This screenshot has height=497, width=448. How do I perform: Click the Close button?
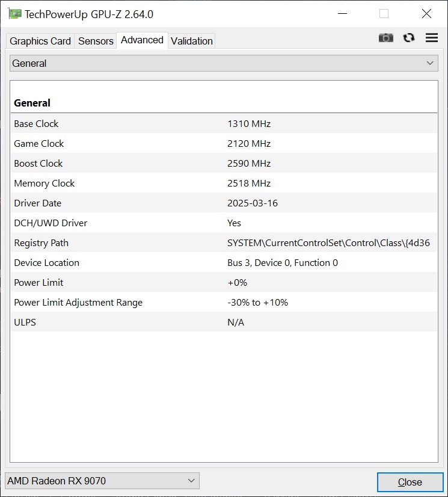(410, 482)
